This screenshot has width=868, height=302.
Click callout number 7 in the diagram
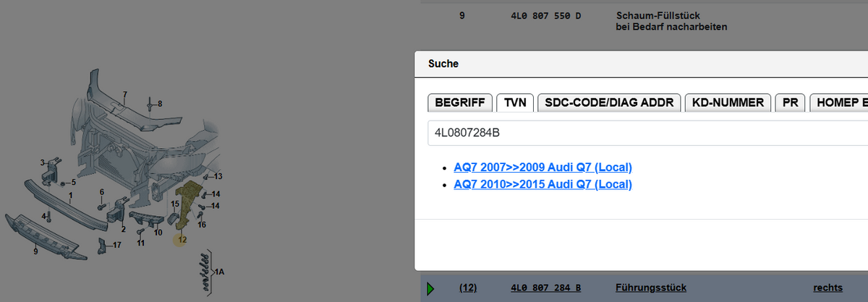124,95
